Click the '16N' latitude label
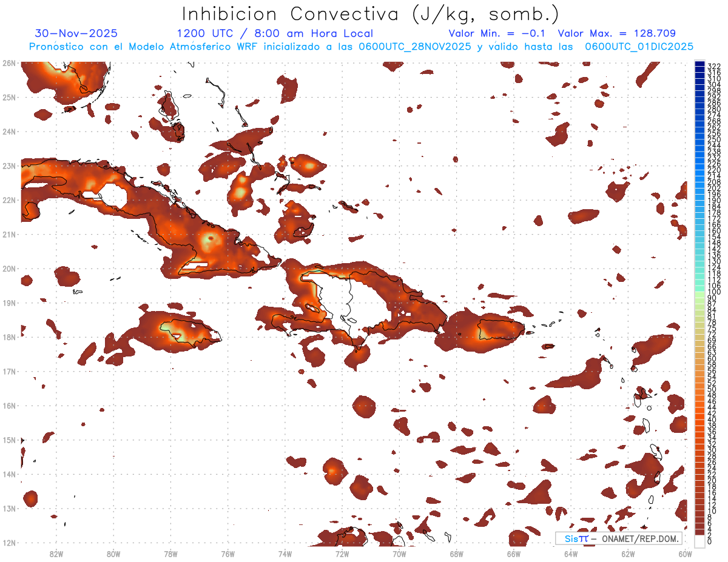Image resolution: width=728 pixels, height=562 pixels. coord(8,406)
